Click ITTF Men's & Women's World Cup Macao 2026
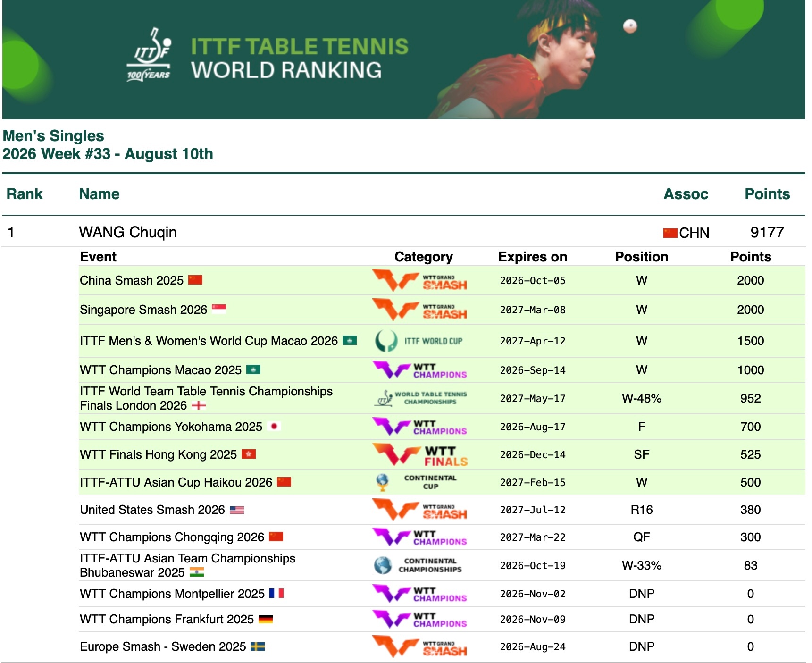 (209, 341)
